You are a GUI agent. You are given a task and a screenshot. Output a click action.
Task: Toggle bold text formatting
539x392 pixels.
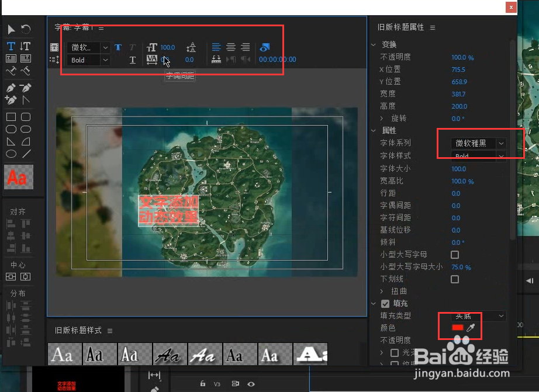coord(118,47)
